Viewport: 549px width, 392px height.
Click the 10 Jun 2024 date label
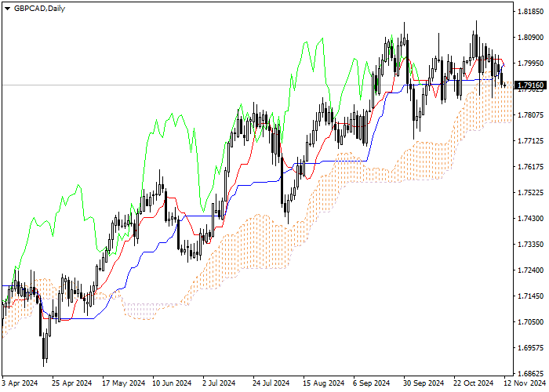[x=172, y=383]
